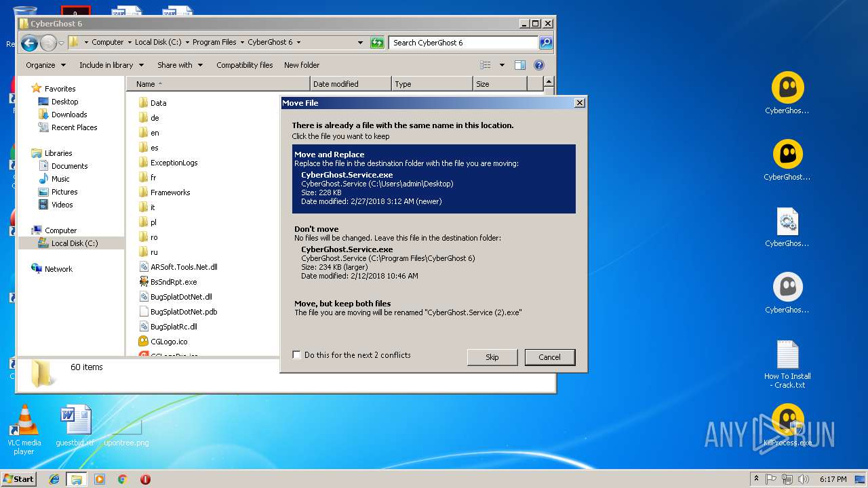Toggle the preview pane icon
This screenshot has width=868, height=488.
point(520,65)
